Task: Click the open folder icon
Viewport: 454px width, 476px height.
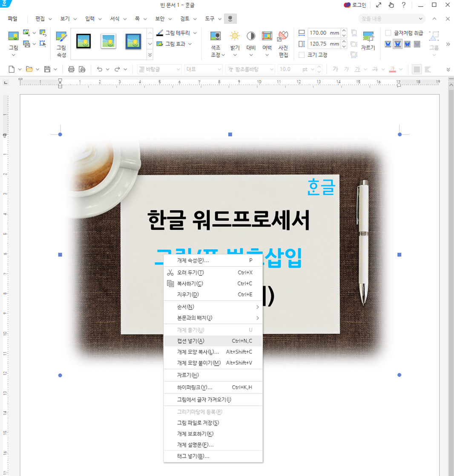Action: [29, 69]
